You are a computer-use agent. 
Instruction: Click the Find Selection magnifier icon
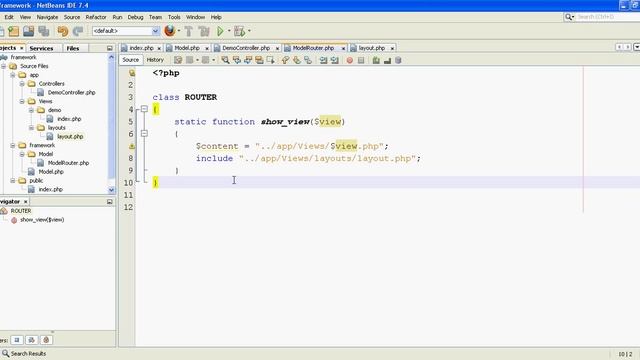point(225,60)
